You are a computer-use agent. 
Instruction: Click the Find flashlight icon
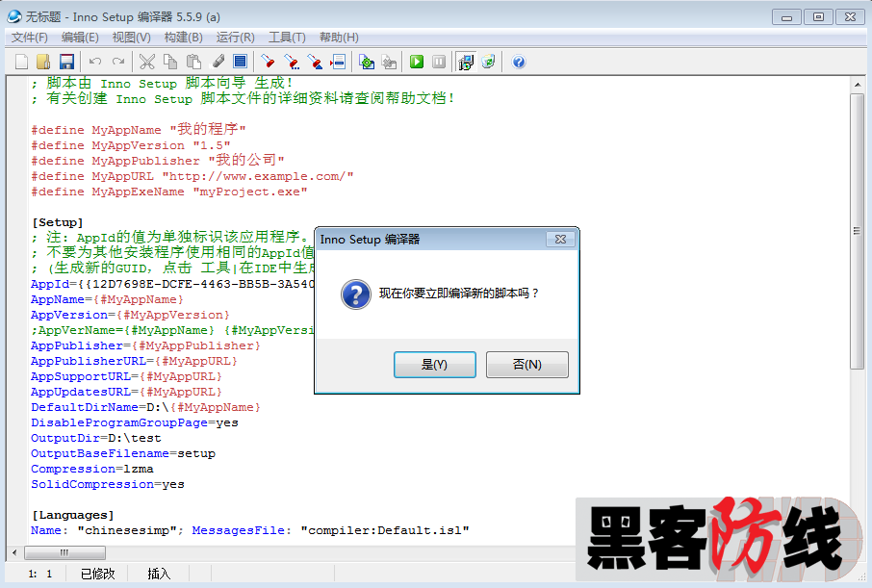tap(269, 62)
